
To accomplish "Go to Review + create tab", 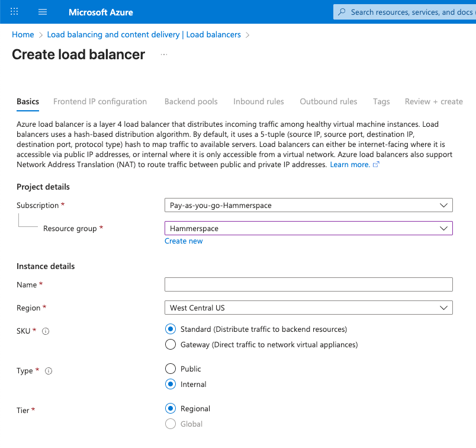I will 433,101.
